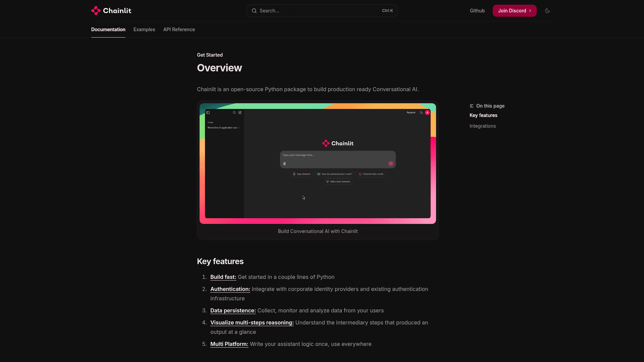Switch to the API Reference tab
The image size is (644, 362).
tap(179, 29)
